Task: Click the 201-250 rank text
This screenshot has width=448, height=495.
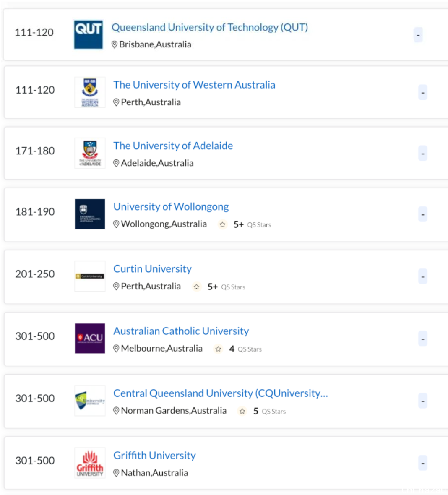Action: click(x=35, y=274)
